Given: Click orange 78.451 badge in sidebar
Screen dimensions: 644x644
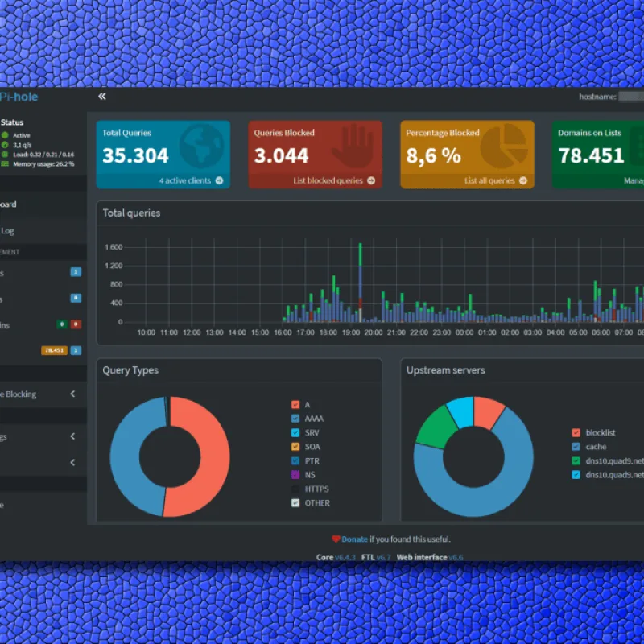Looking at the screenshot, I should (x=54, y=350).
